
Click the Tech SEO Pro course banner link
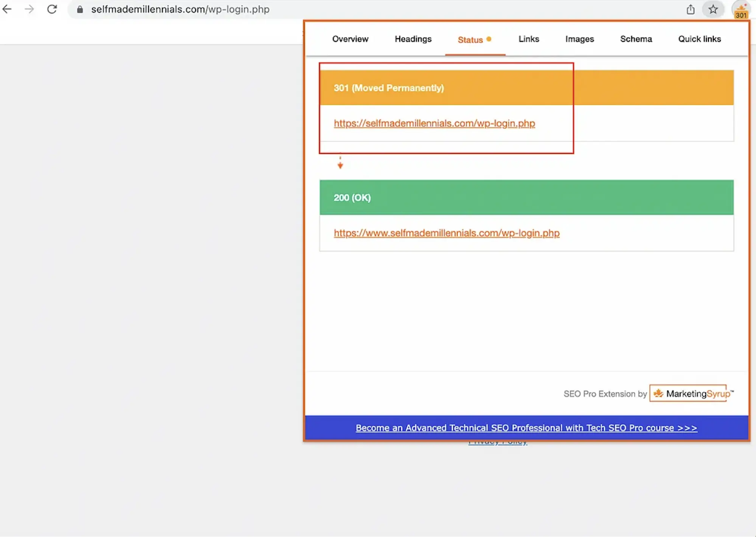tap(526, 428)
